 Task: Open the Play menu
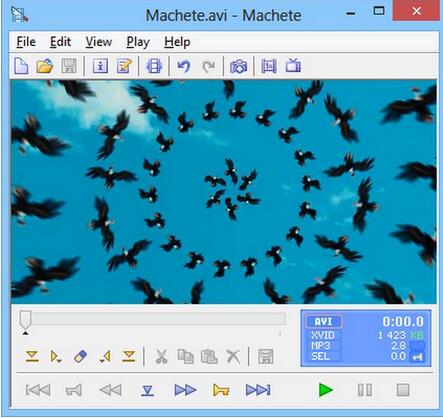[138, 42]
